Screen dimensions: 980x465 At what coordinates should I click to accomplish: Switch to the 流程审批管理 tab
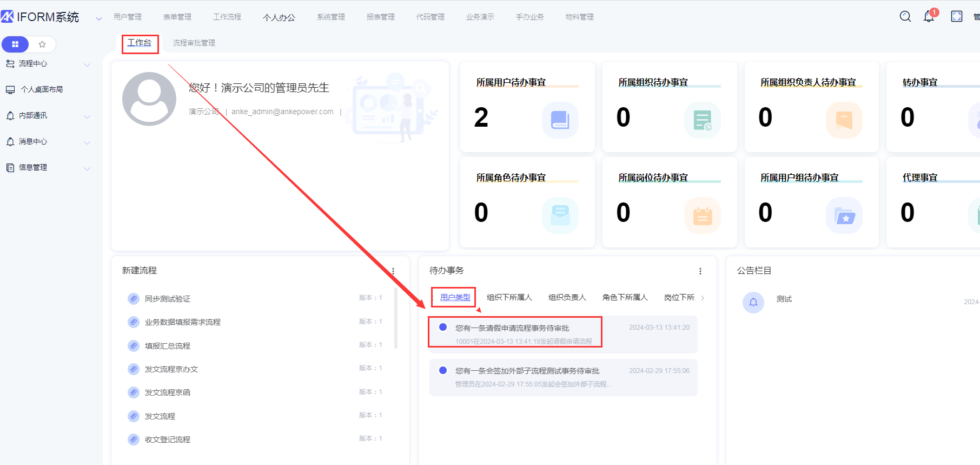tap(194, 43)
